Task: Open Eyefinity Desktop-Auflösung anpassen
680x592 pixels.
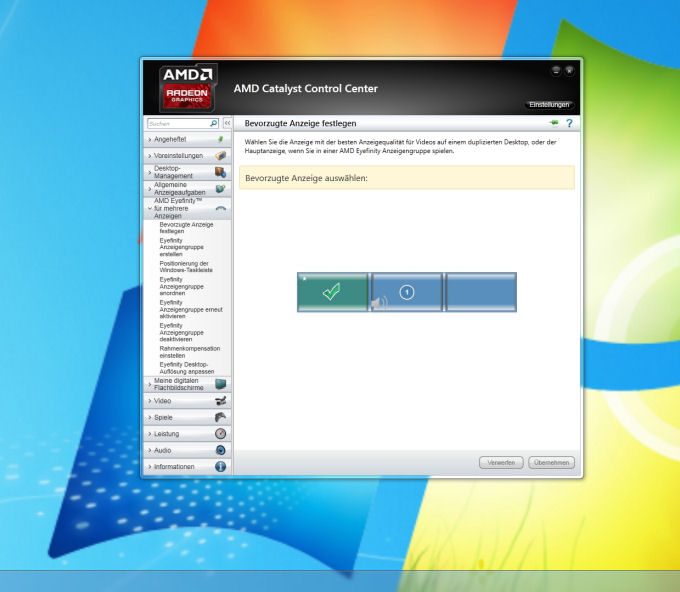Action: (186, 368)
